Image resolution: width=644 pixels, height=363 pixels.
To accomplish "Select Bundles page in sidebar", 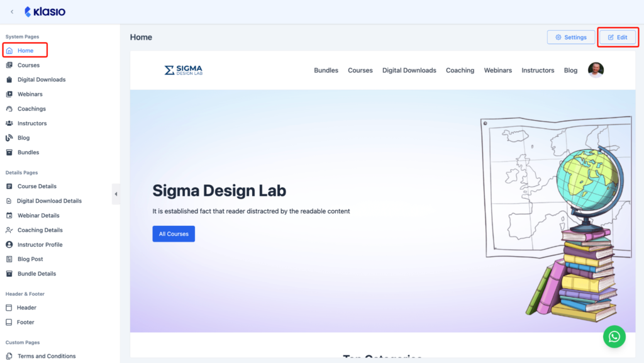I will click(x=28, y=152).
